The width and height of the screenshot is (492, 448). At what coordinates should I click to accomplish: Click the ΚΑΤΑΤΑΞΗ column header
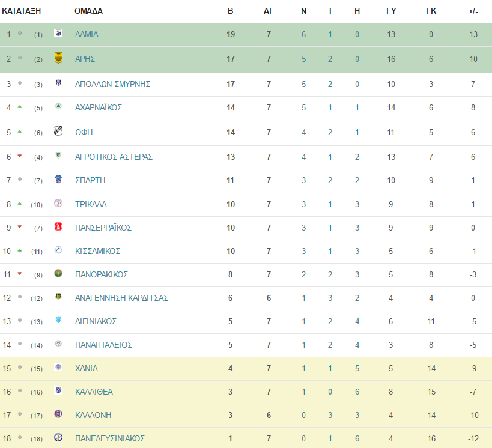click(x=22, y=11)
